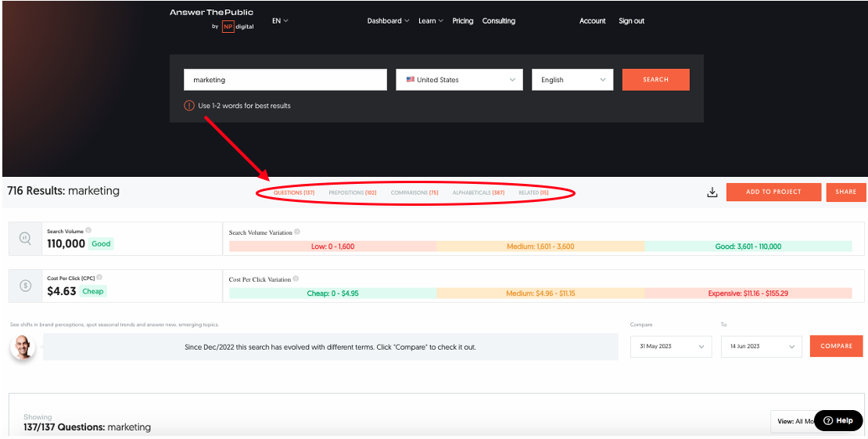Click the $4.63 cost per click value
868x439 pixels.
pos(62,291)
